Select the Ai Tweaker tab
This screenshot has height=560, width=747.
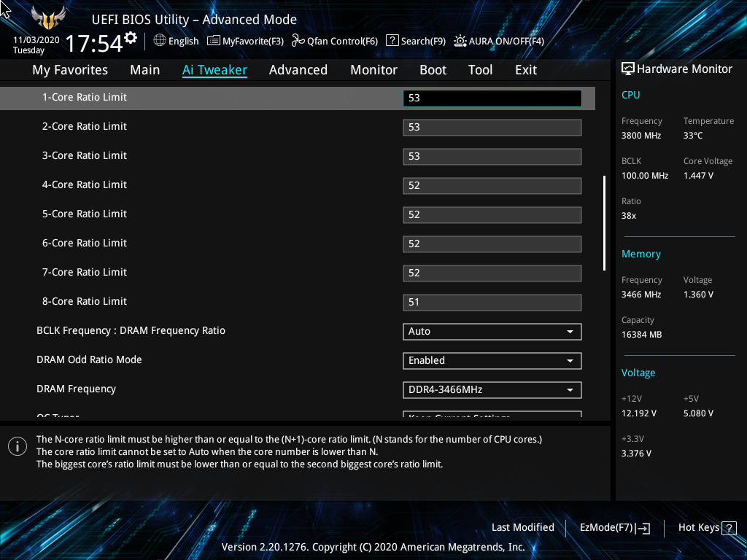[x=214, y=70]
